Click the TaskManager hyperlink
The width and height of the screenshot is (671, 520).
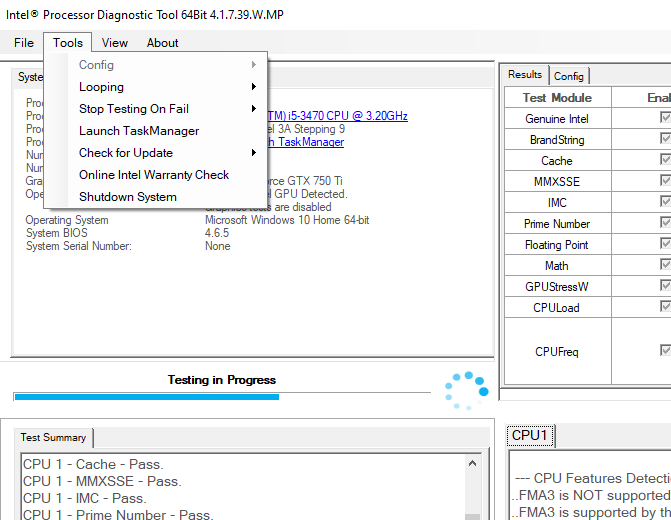(306, 142)
